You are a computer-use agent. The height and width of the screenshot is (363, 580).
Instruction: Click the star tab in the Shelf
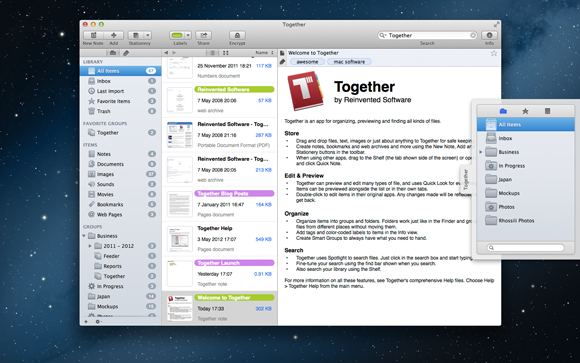(x=525, y=111)
